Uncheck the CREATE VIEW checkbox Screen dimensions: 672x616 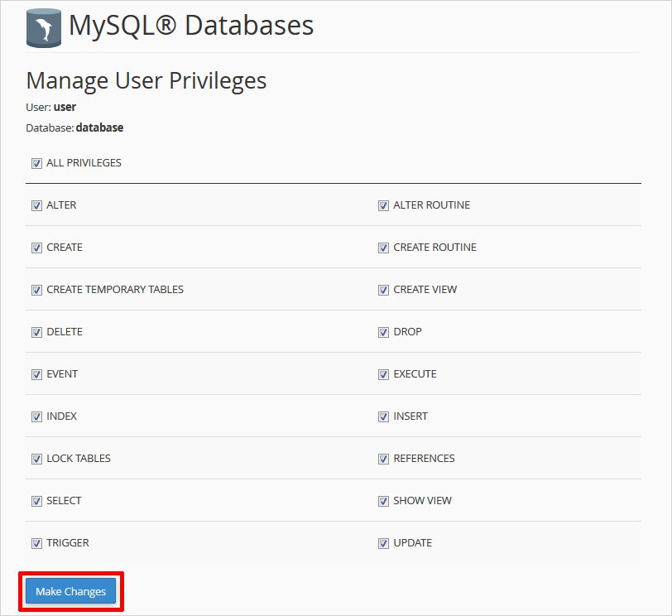click(x=383, y=290)
